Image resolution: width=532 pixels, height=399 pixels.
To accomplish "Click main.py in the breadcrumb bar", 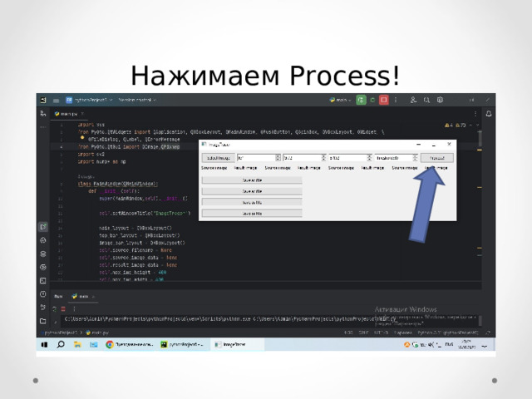I will [x=97, y=332].
